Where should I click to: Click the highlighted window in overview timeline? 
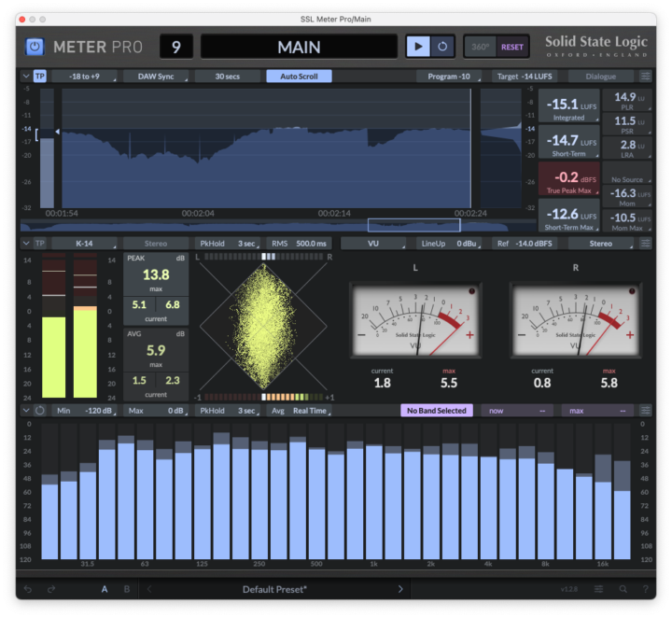414,225
